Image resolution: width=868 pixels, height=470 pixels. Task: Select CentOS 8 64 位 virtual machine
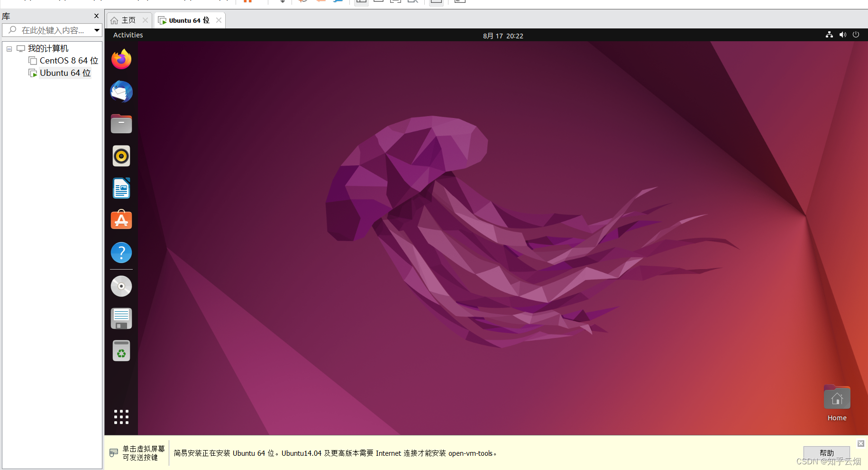69,61
